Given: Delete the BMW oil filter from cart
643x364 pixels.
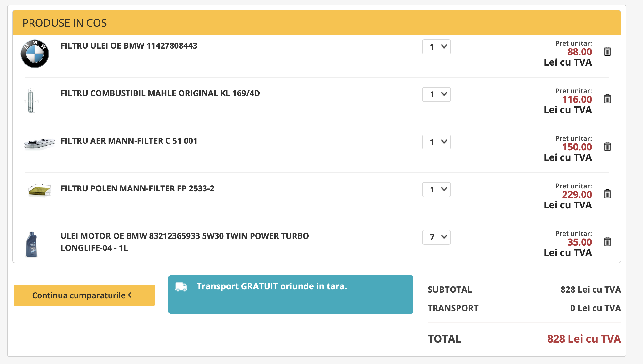Looking at the screenshot, I should coord(607,51).
